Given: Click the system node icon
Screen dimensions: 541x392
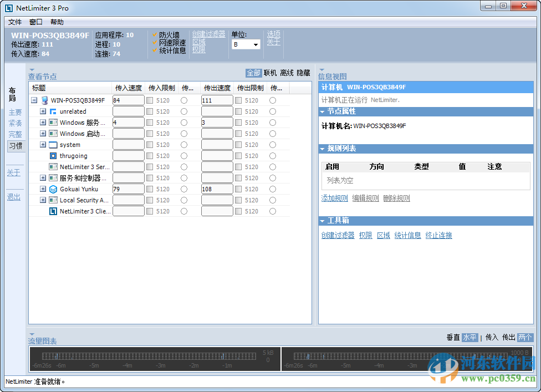Looking at the screenshot, I should click(53, 144).
